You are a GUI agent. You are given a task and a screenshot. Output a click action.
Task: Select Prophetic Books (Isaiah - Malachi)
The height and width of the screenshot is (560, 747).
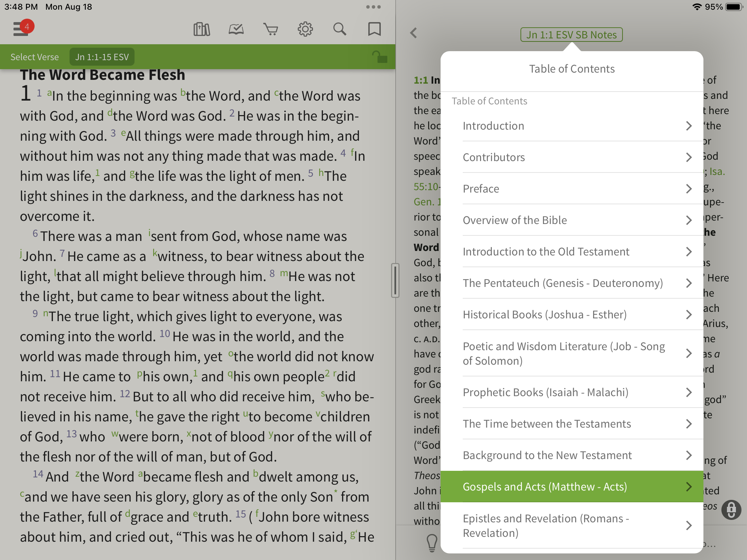(572, 392)
